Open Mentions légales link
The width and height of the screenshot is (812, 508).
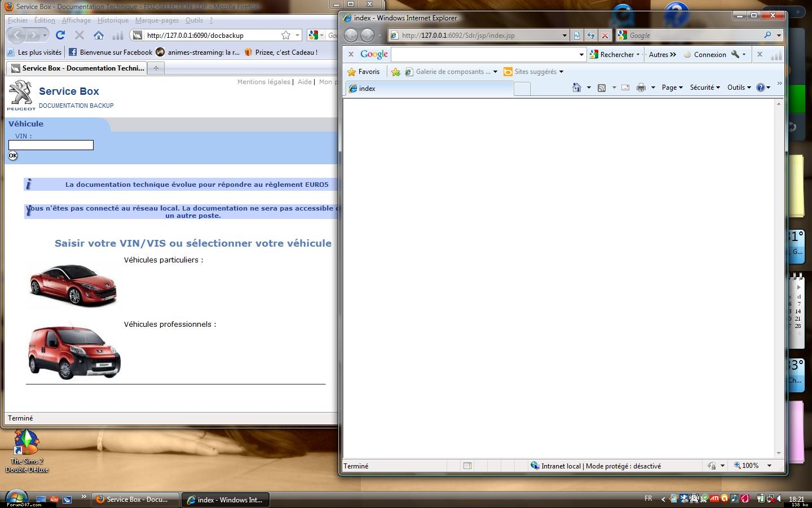click(x=263, y=82)
